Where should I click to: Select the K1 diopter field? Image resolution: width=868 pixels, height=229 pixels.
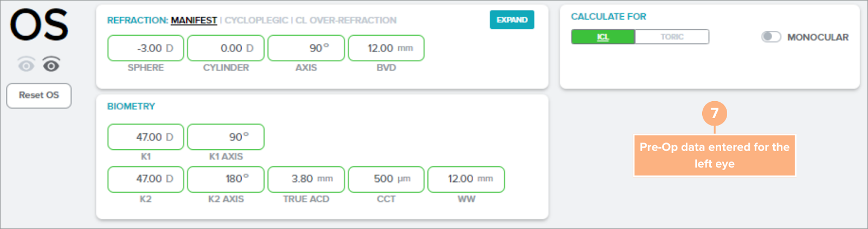click(x=146, y=137)
